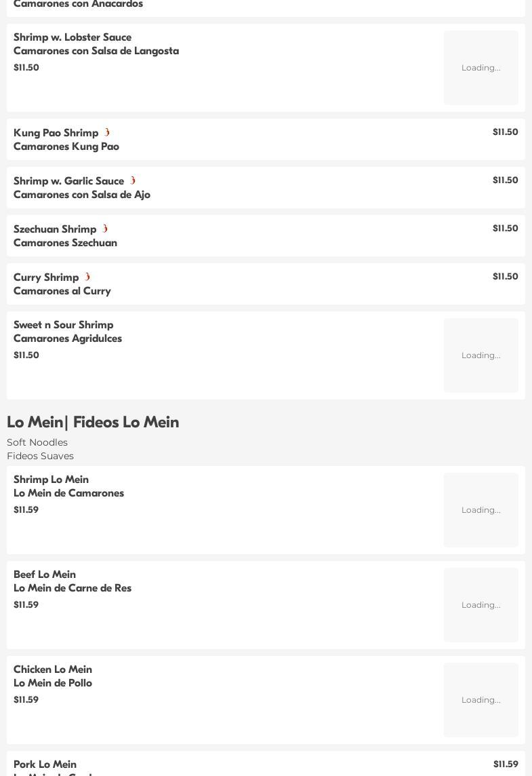Select the Kung Pao Shrimp menu item
This screenshot has height=776, width=532.
point(56,133)
